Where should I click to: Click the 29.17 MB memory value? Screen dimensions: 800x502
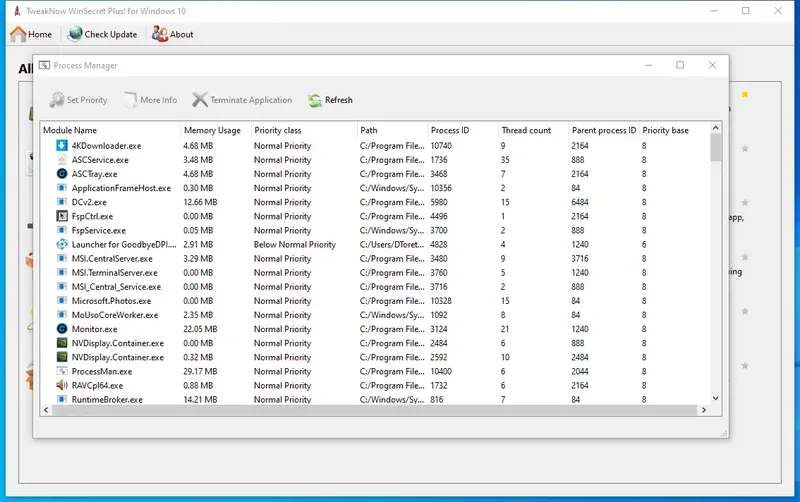[200, 371]
